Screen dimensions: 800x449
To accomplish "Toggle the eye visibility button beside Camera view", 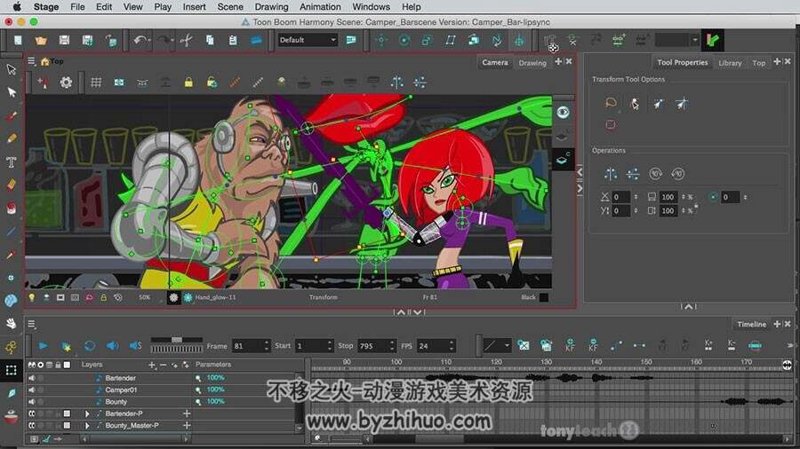I will point(563,112).
